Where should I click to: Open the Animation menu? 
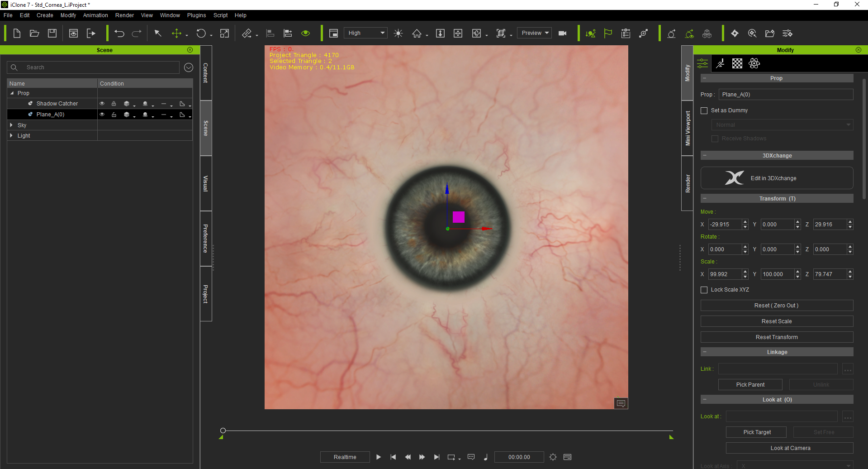[x=95, y=15]
